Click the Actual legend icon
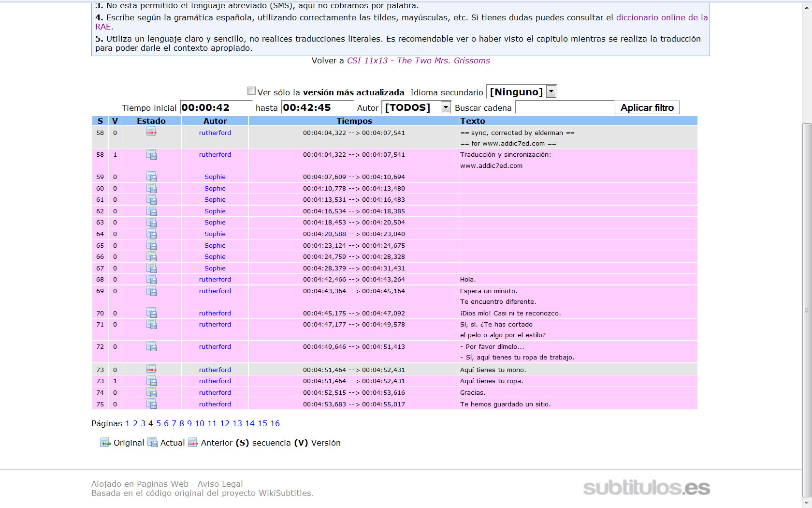This screenshot has height=508, width=812. tap(152, 442)
